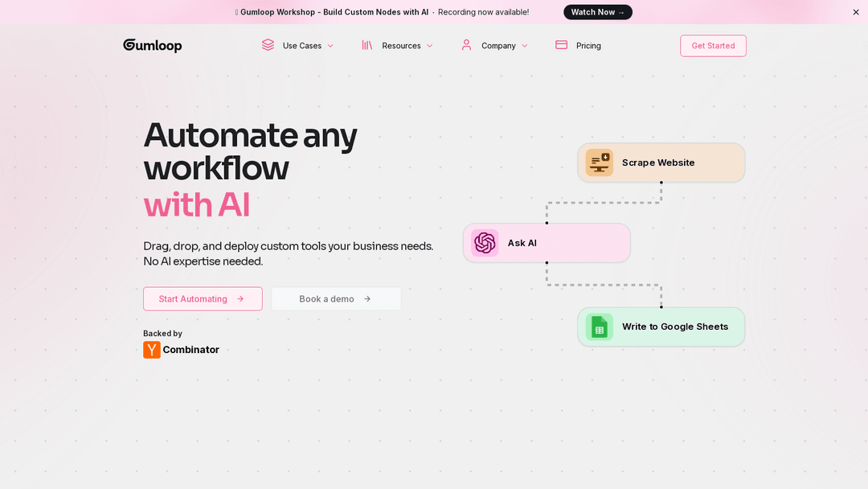Expand the Resources chevron

coord(429,46)
